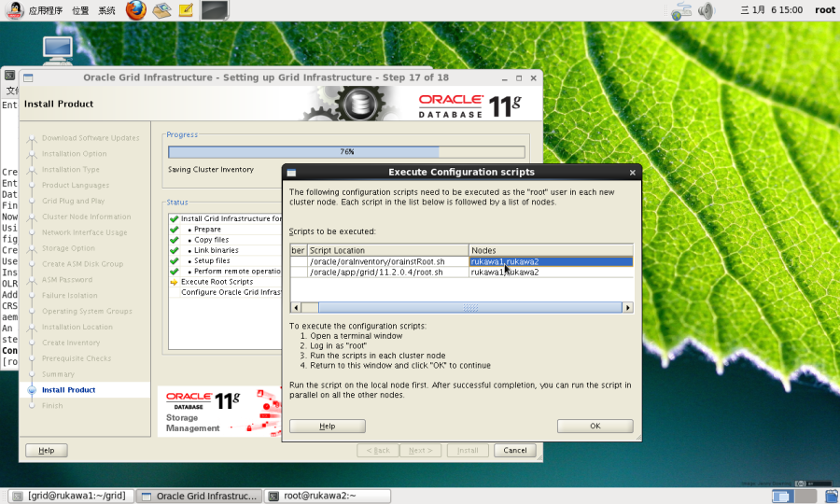
Task: Click Cluster Node Information step
Action: [86, 217]
